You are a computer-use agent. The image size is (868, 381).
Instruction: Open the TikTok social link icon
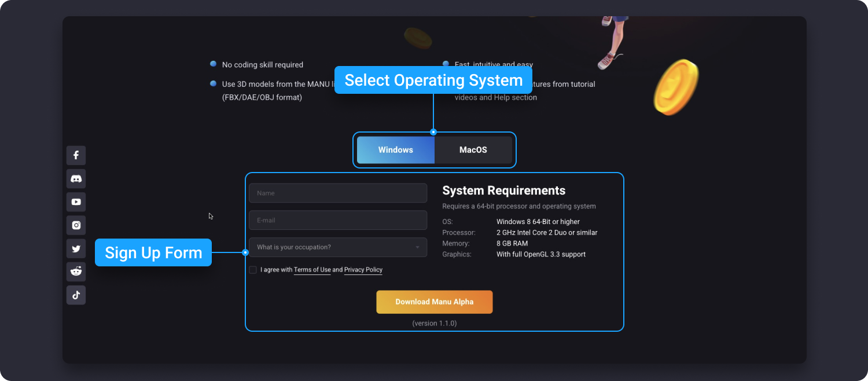point(76,295)
